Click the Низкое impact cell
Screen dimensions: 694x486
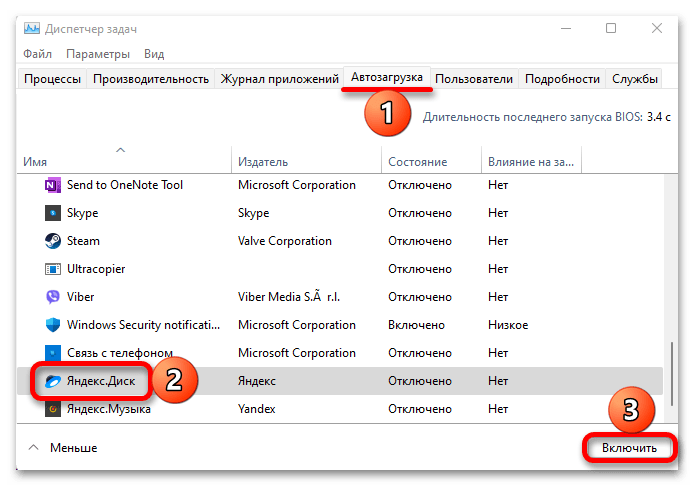(508, 325)
